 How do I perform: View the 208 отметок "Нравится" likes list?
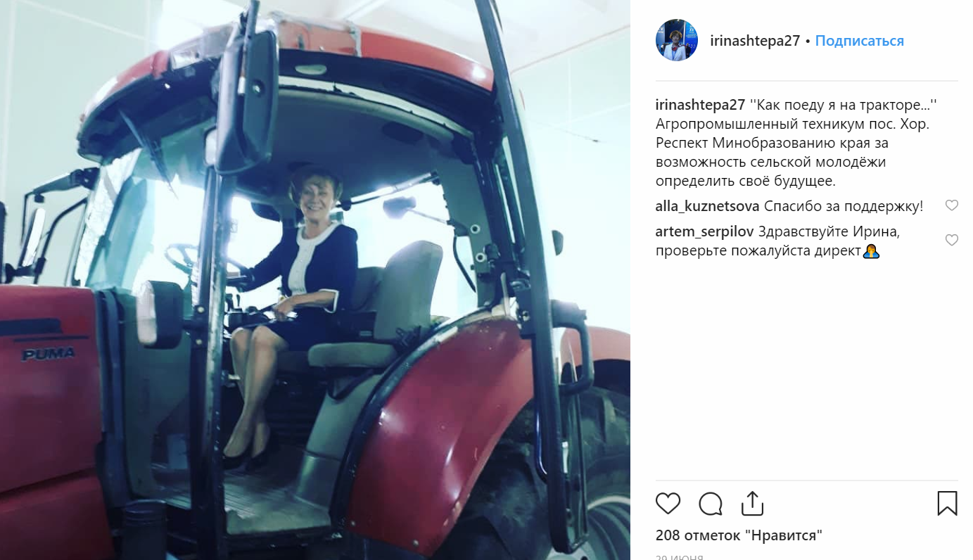tap(739, 535)
